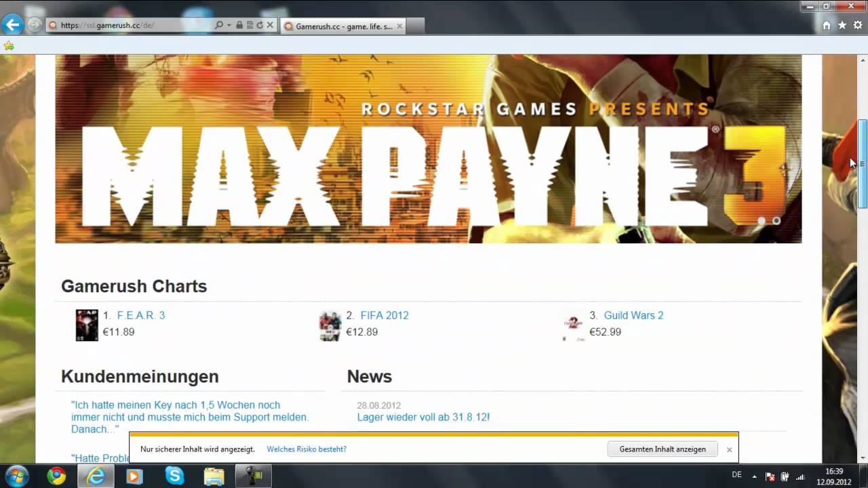Open the browser Tools gear menu
Image resolution: width=868 pixels, height=488 pixels.
[858, 25]
